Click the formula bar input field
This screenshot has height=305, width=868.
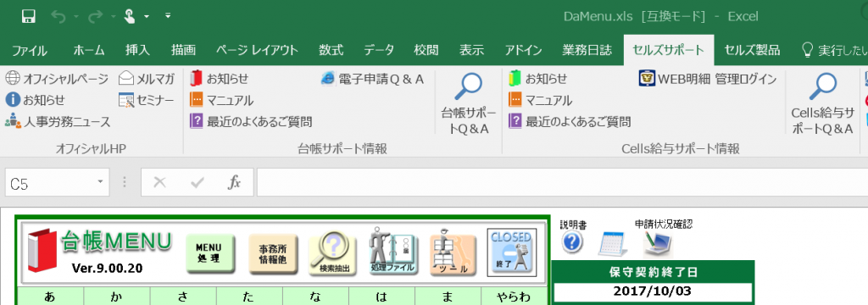(x=562, y=182)
